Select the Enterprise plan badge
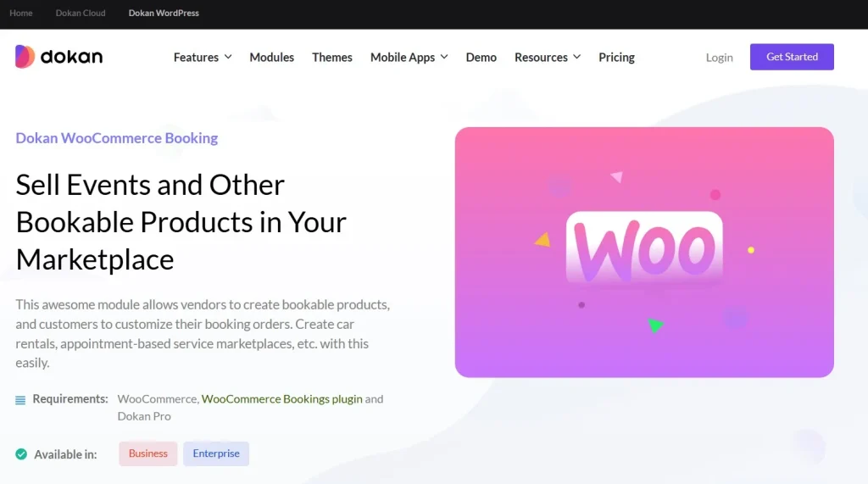The image size is (868, 484). coord(216,453)
